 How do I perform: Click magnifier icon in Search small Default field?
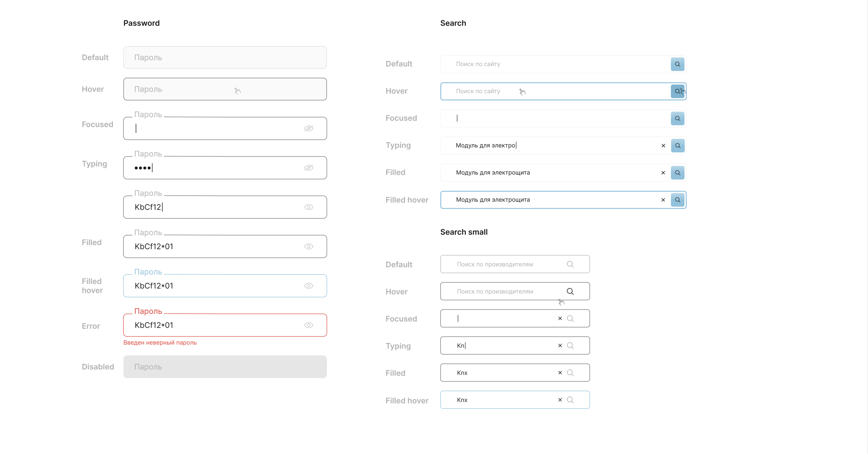point(570,264)
